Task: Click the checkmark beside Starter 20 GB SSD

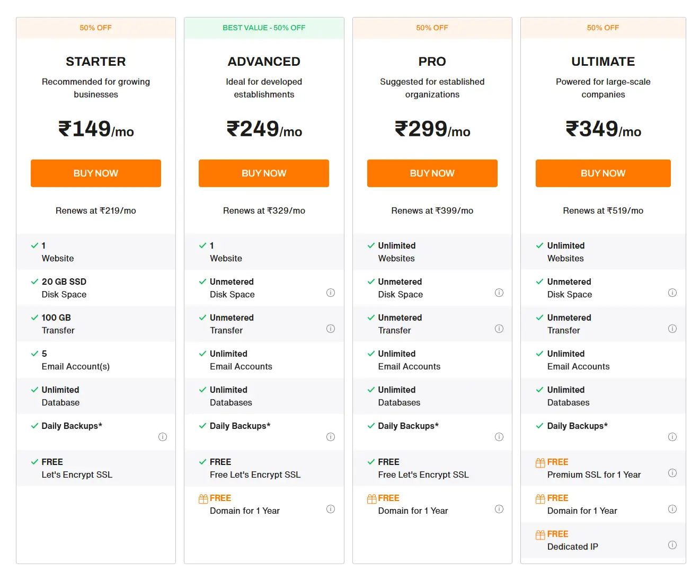Action: point(33,282)
